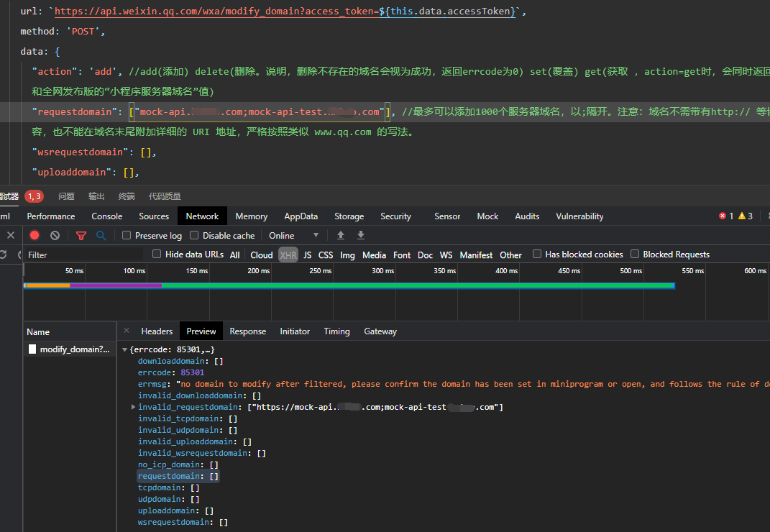Filter requests by Cloud type

click(262, 255)
